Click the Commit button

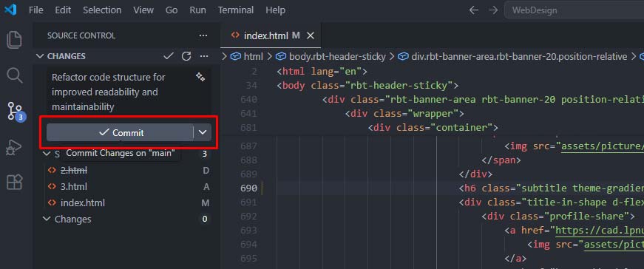(x=120, y=132)
